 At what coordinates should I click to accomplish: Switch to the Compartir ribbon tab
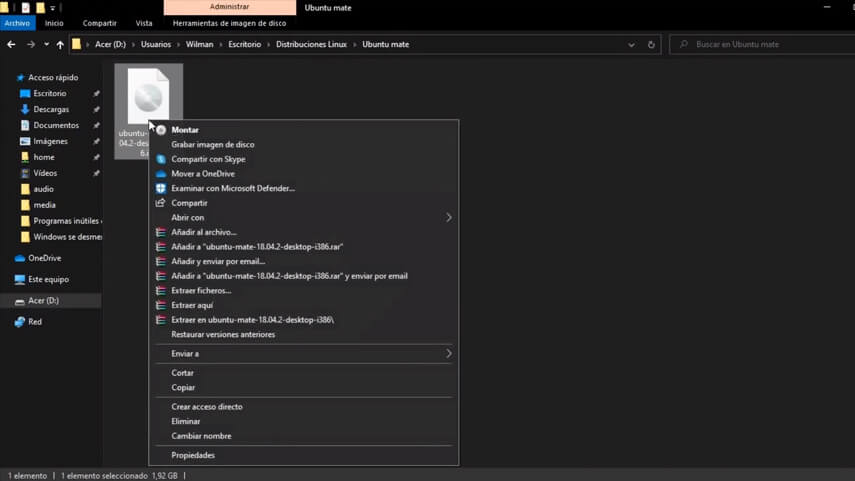100,23
